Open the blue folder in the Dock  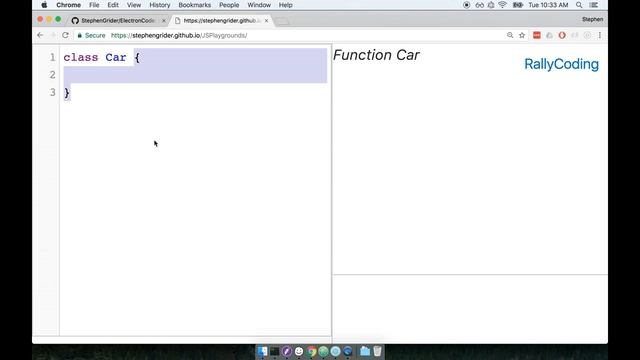click(365, 351)
